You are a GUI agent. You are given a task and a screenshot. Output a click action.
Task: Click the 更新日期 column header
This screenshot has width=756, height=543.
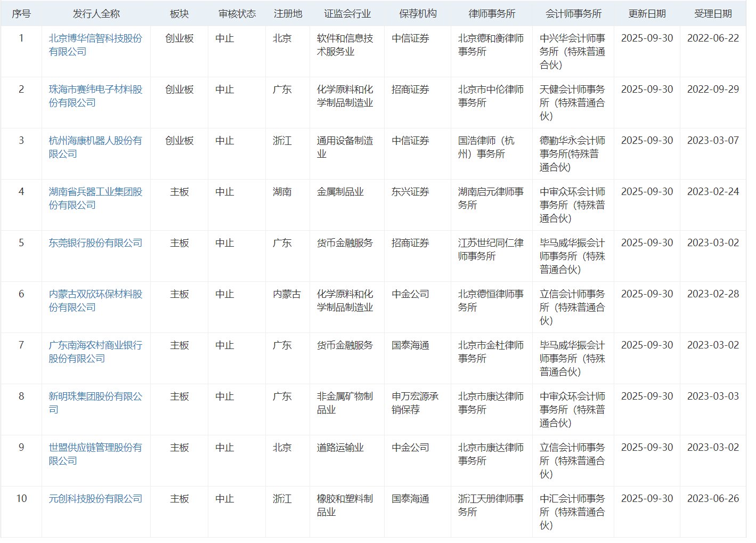click(x=647, y=14)
